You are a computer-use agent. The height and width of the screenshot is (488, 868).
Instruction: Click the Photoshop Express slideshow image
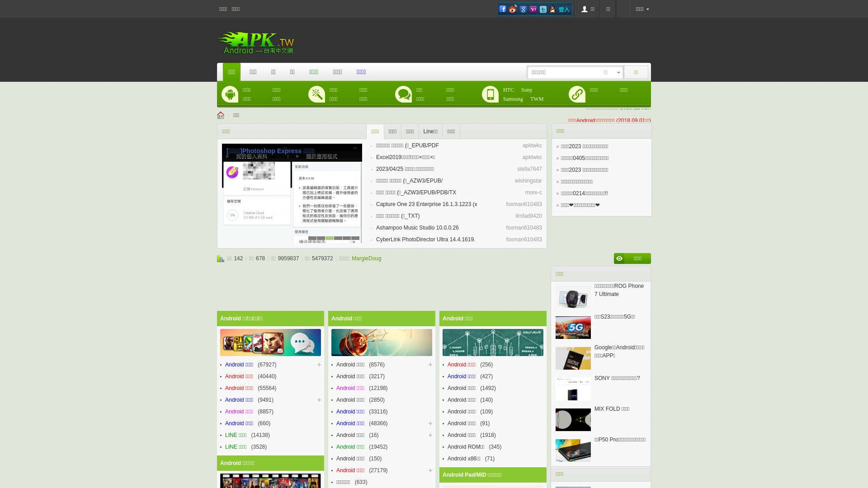tap(292, 193)
